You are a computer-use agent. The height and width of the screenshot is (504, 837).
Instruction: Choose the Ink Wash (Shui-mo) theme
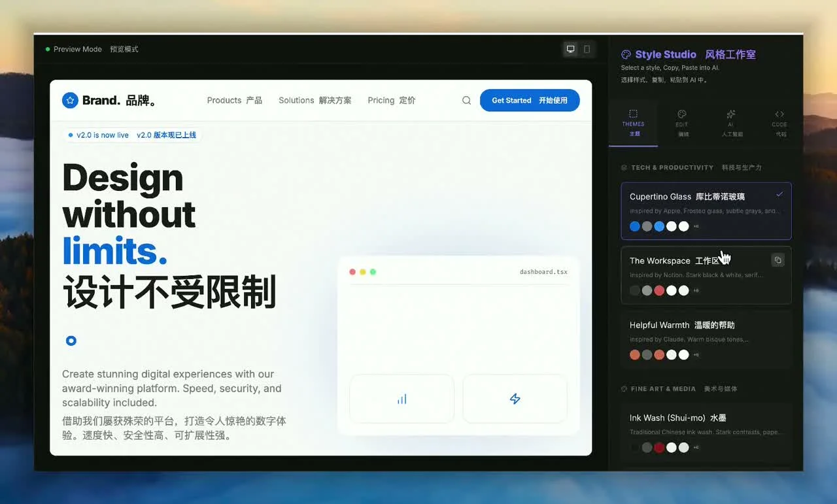point(706,433)
